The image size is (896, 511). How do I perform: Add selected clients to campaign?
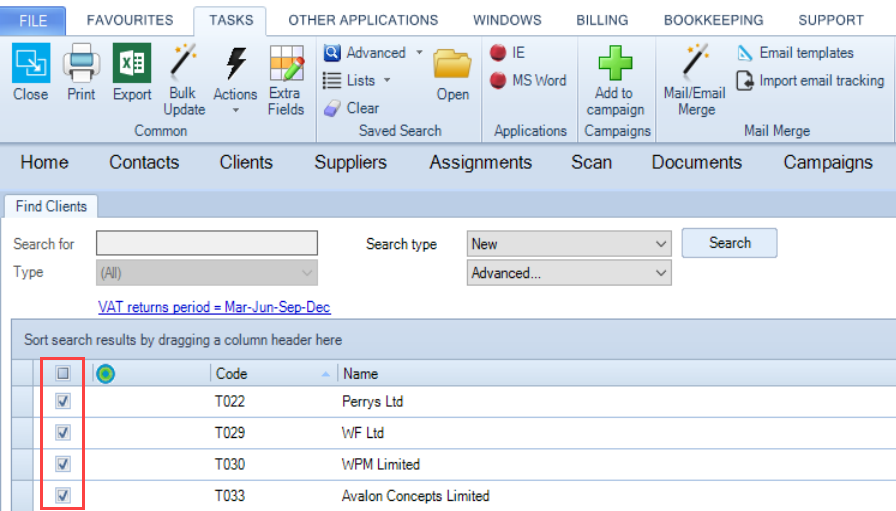[x=615, y=63]
